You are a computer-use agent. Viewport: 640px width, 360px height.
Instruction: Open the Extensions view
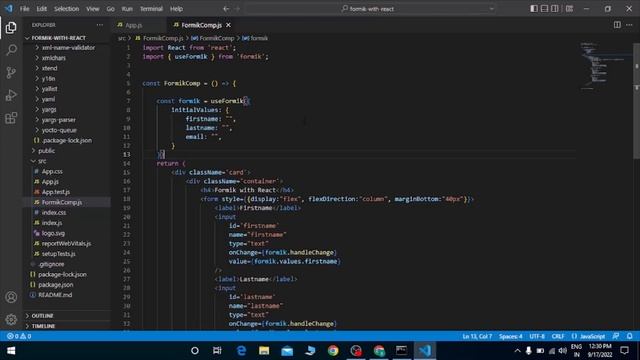click(x=11, y=118)
